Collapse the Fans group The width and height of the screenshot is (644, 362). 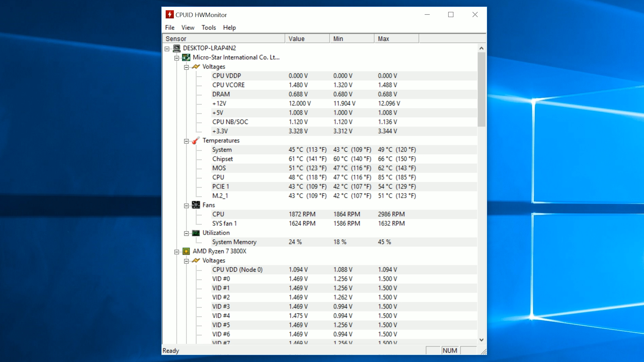click(186, 206)
